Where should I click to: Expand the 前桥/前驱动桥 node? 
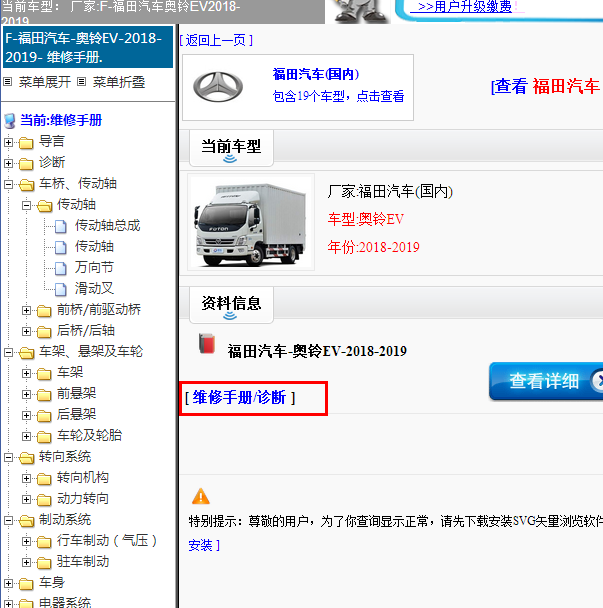(26, 310)
